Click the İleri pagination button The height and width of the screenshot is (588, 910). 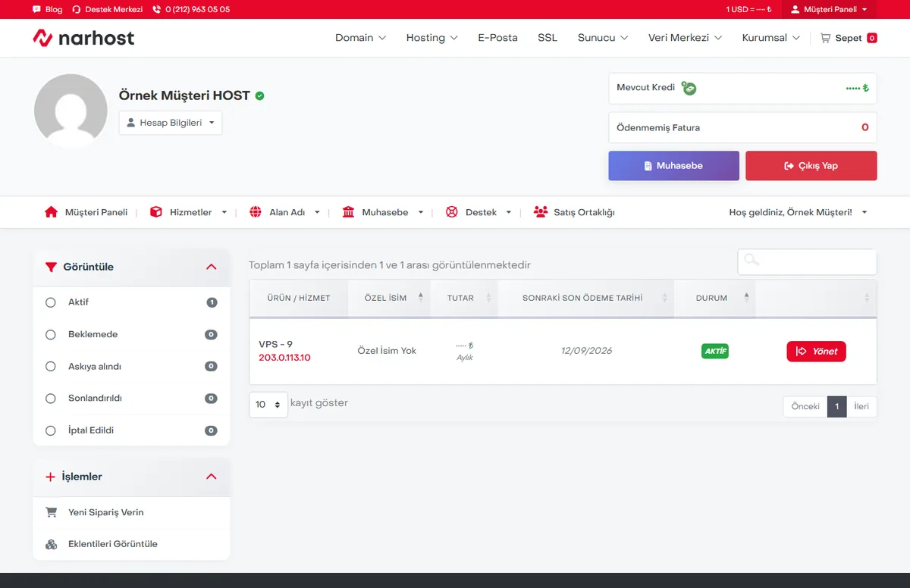click(x=861, y=406)
